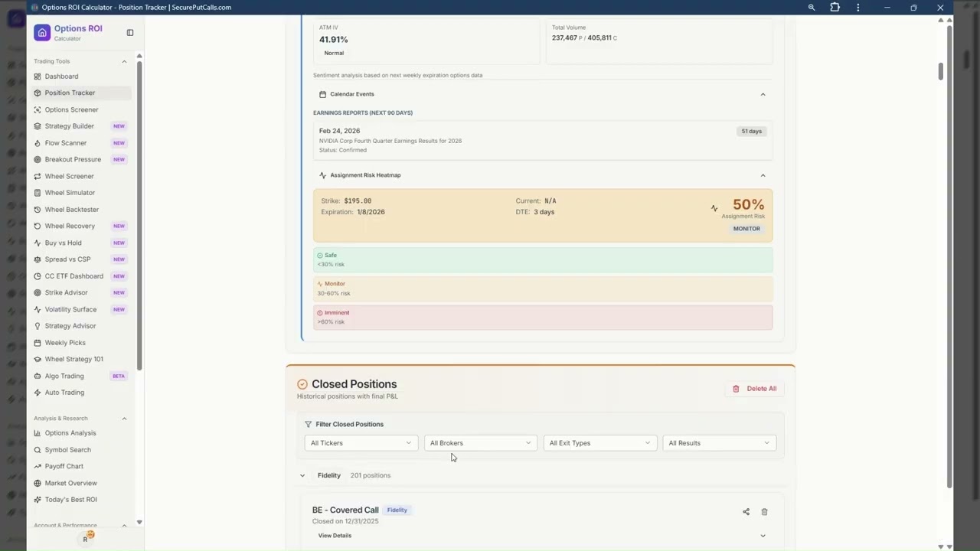Click the main page vertical scrollbar
The image size is (980, 551).
tap(949, 256)
